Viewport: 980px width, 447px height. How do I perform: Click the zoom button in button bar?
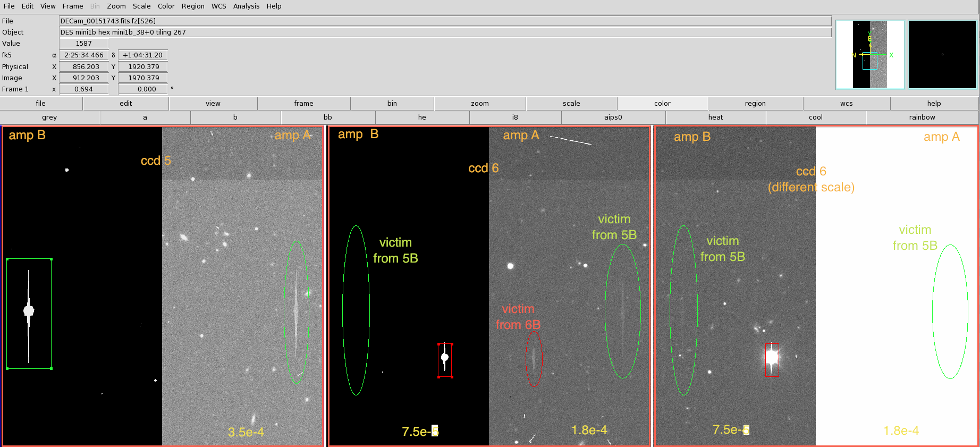click(479, 104)
